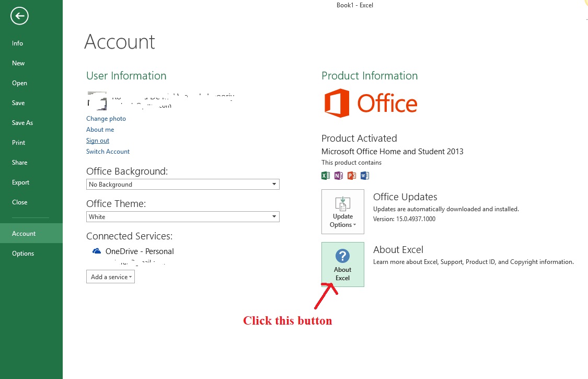Click the OneNote app icon

click(x=339, y=175)
